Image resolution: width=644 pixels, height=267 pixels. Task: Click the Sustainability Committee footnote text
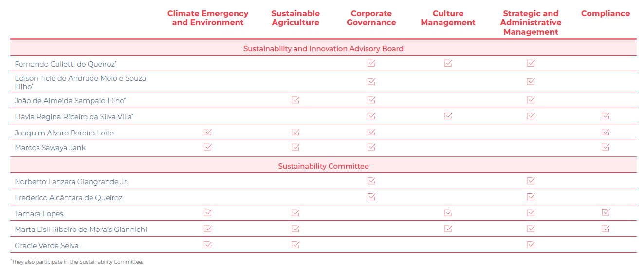click(77, 262)
